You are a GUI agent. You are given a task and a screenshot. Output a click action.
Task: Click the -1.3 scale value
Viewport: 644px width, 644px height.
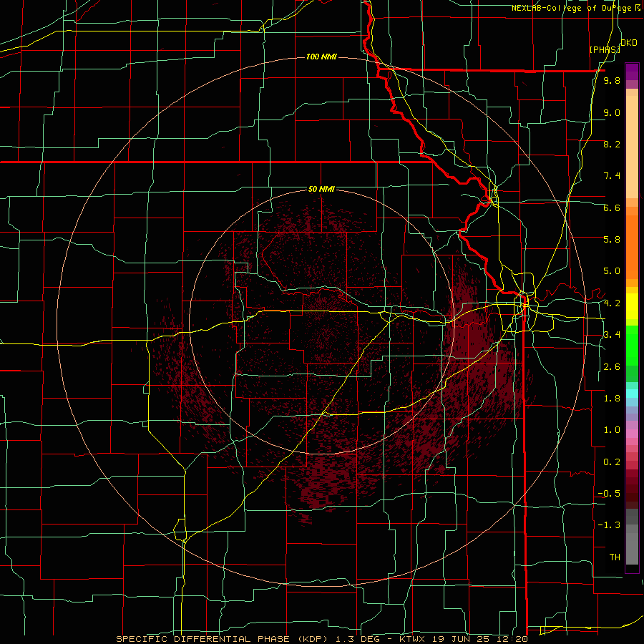pyautogui.click(x=609, y=525)
